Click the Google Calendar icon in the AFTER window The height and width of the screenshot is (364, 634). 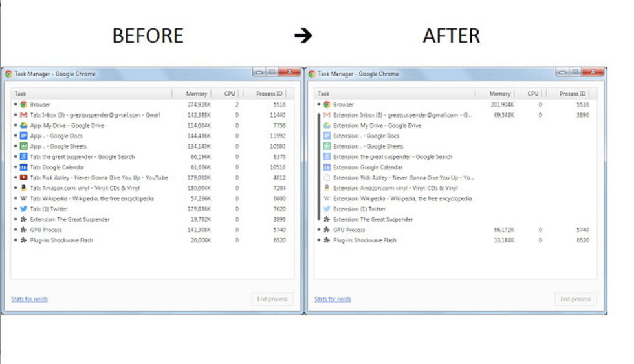tap(327, 167)
